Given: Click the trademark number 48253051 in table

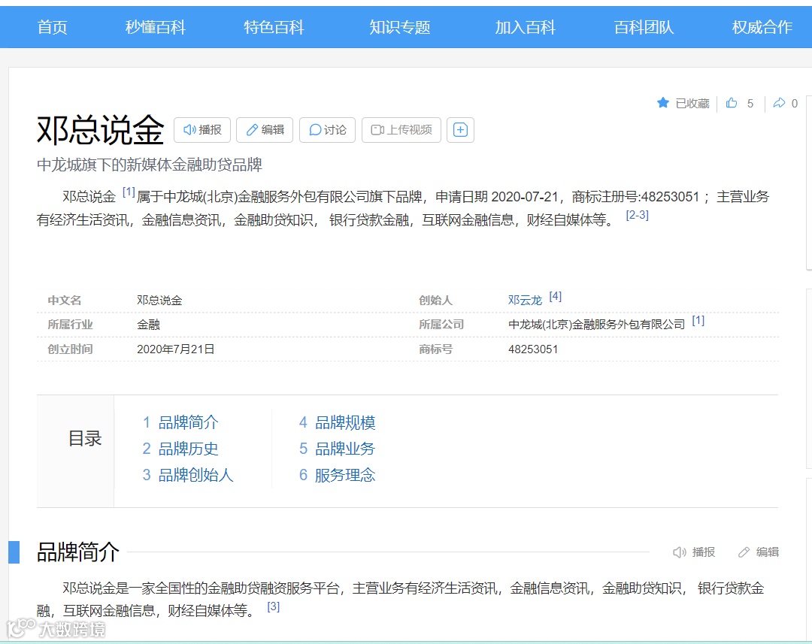Looking at the screenshot, I should (533, 349).
